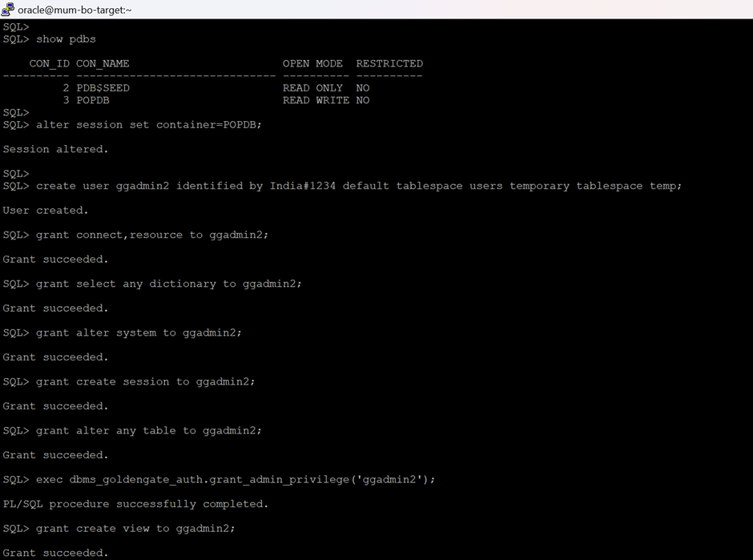Click the OPEN MODE column header
The height and width of the screenshot is (560, 753).
pyautogui.click(x=312, y=63)
